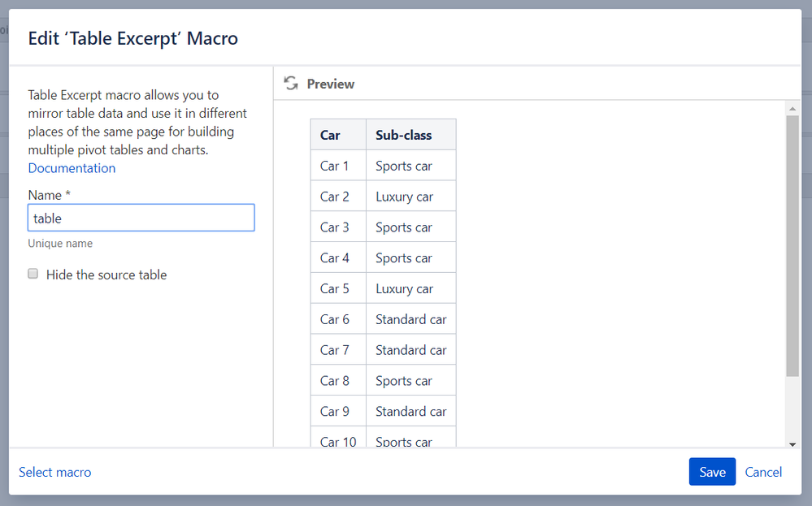
Task: Enable Hide the source table checkbox
Action: tap(33, 274)
